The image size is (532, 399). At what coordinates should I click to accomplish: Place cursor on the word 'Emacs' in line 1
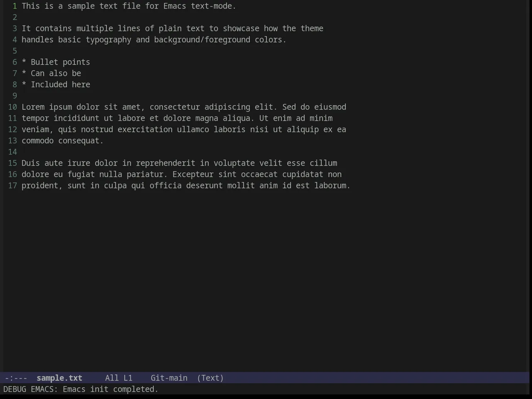175,6
